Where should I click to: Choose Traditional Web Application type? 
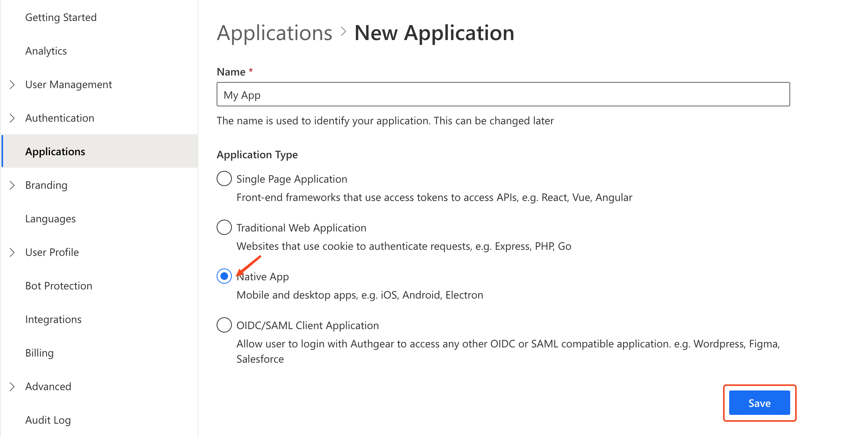click(x=224, y=227)
